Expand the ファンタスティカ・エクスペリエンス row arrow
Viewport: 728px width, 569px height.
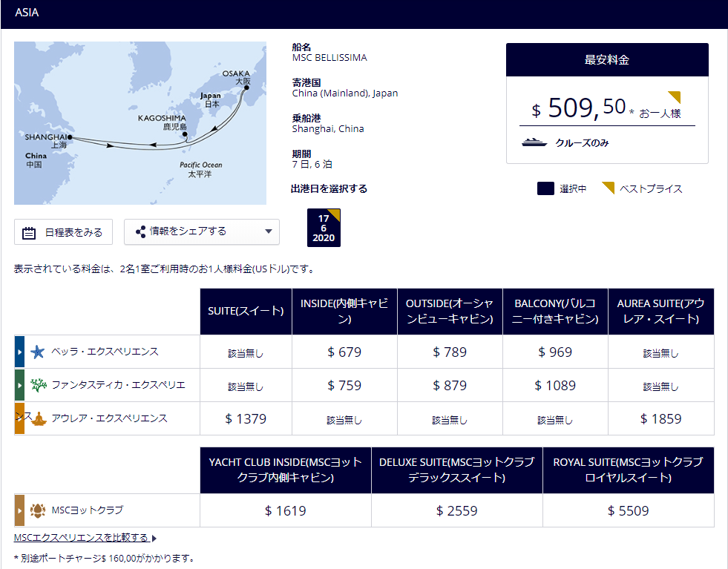coord(19,385)
